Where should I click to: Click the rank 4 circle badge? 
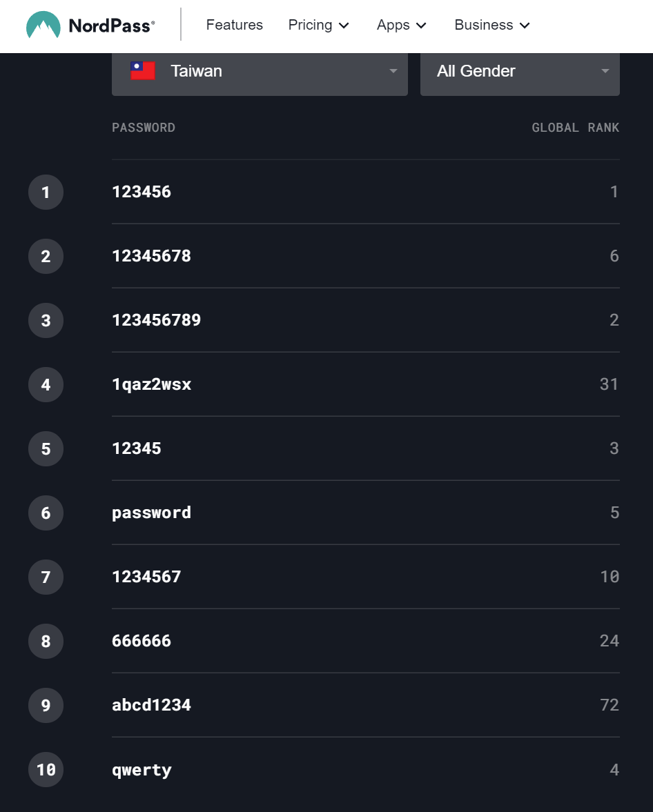pos(46,384)
